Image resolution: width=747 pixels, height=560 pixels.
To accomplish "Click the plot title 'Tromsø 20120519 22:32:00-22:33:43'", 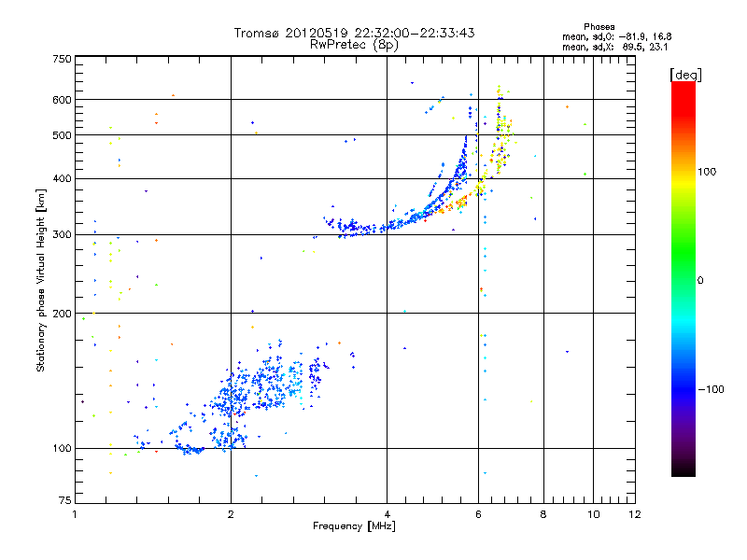I will click(354, 33).
